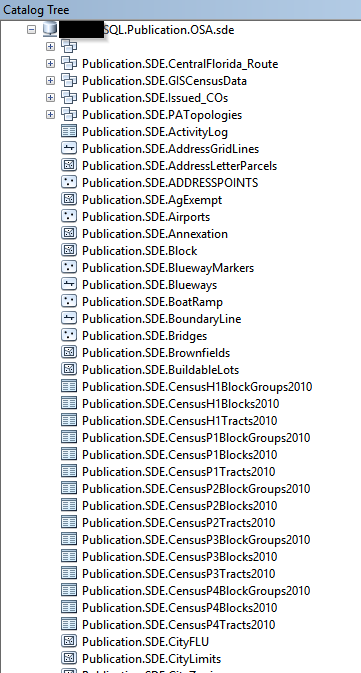Select Publication.SDE.CensusH1Tracts2010
The height and width of the screenshot is (673, 361).
(179, 421)
